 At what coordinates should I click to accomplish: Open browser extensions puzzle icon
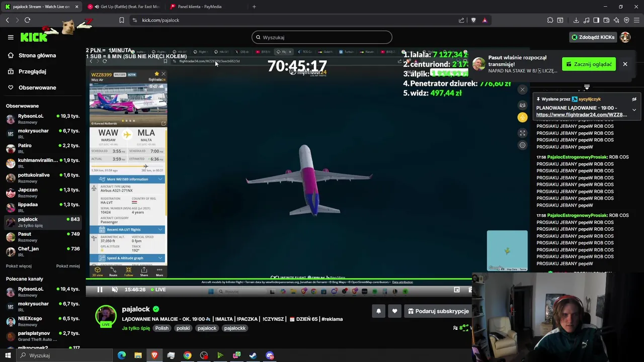click(x=550, y=20)
